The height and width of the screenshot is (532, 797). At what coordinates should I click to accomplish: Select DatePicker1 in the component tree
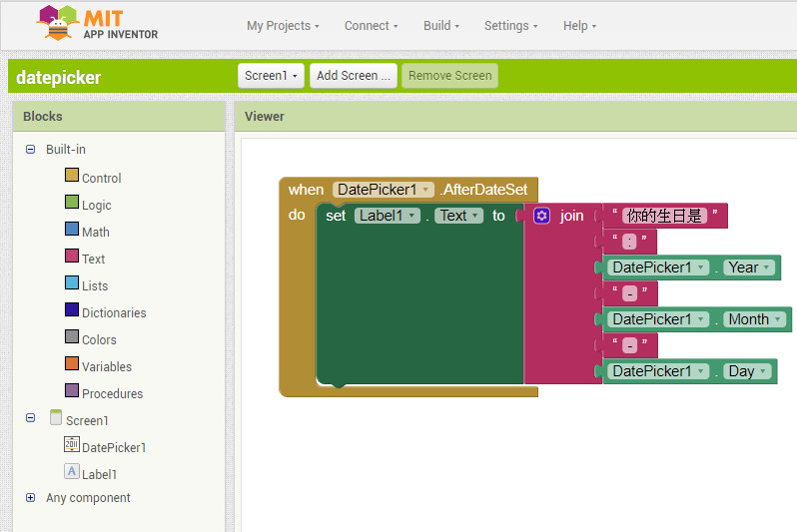[114, 447]
